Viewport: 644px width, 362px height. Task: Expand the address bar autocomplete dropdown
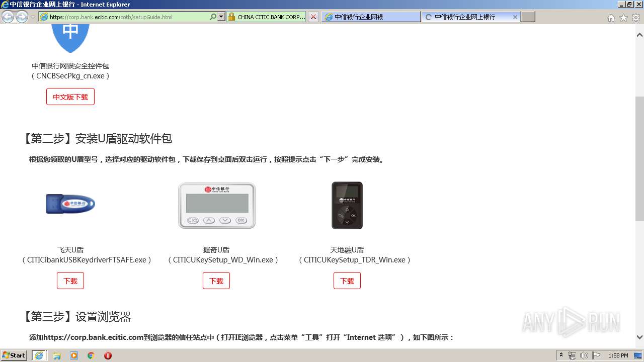[x=221, y=17]
